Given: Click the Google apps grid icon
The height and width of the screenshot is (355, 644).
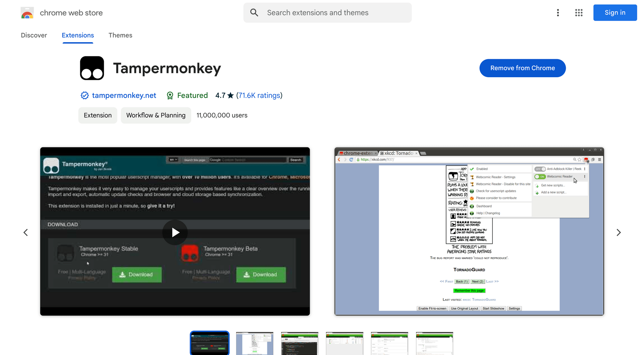Looking at the screenshot, I should (x=578, y=13).
